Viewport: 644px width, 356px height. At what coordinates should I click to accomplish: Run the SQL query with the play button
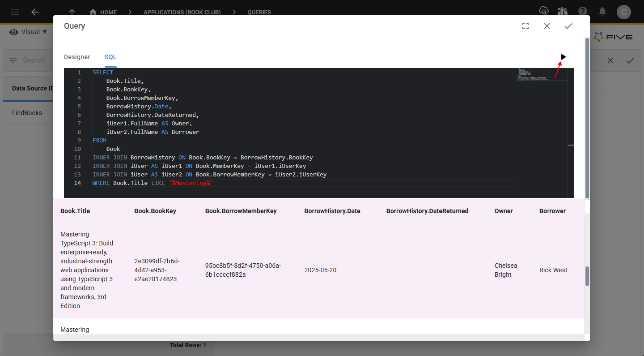(563, 57)
